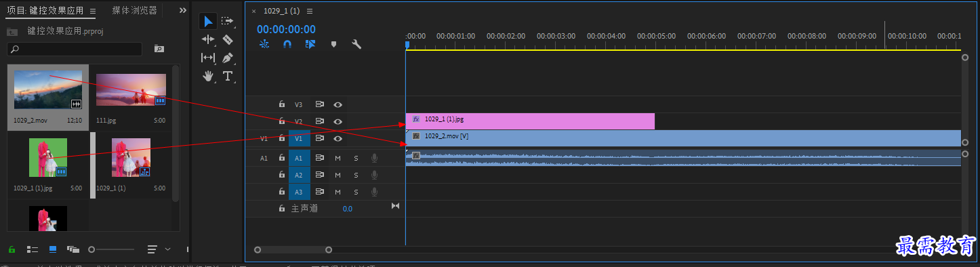
Task: Solo track A1
Action: click(x=356, y=158)
